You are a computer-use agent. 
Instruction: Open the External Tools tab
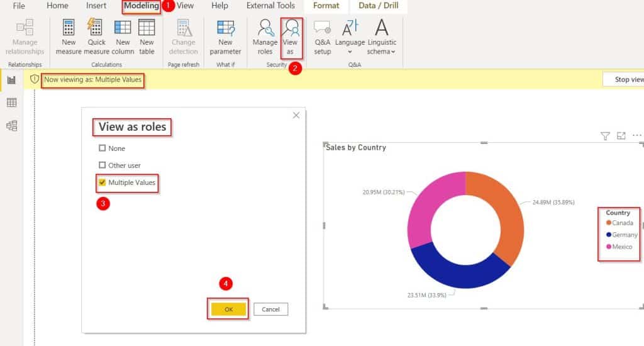[x=270, y=6]
